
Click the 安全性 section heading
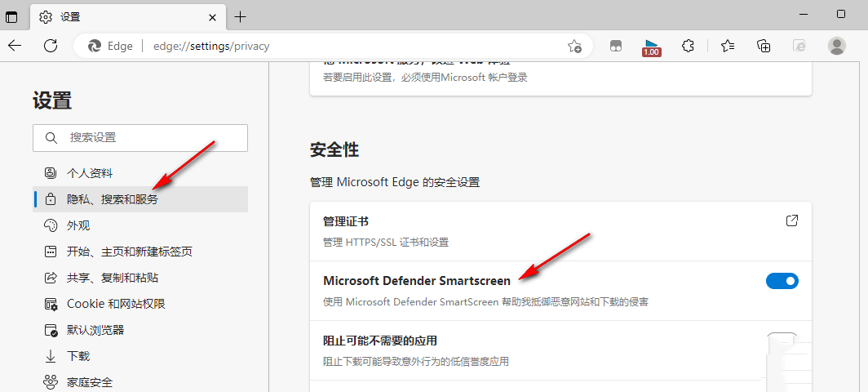coord(334,149)
